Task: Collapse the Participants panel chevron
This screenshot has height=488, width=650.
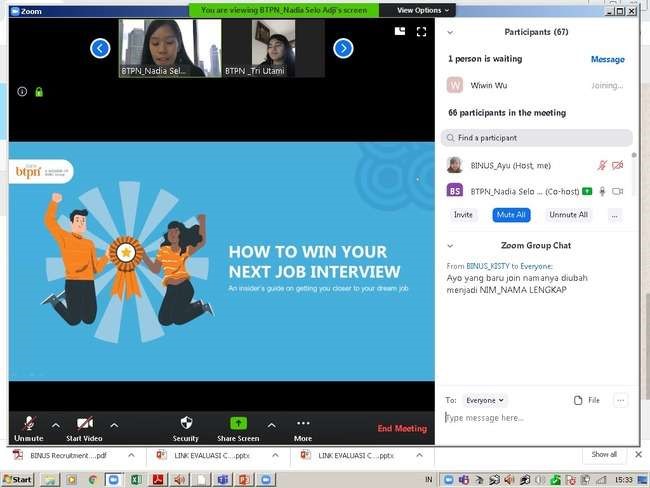Action: pyautogui.click(x=450, y=32)
